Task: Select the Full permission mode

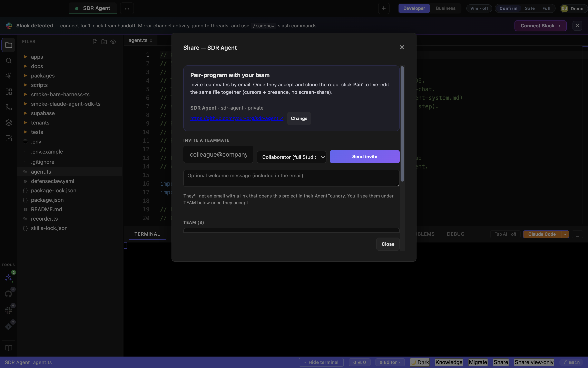Action: tap(546, 9)
